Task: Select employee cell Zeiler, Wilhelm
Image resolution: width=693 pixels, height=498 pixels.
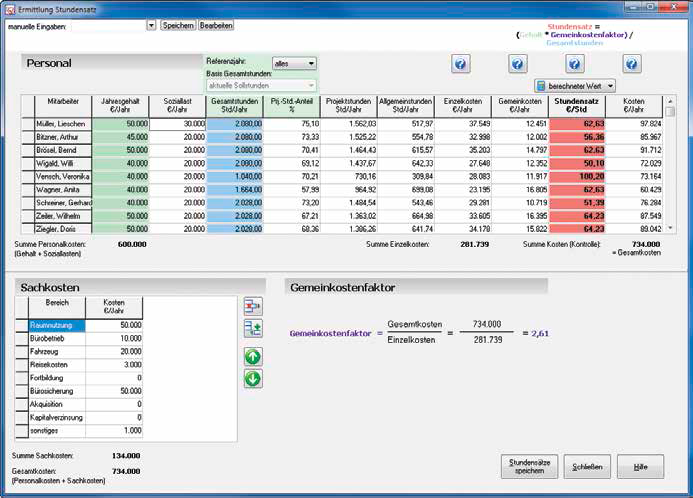Action: 63,216
